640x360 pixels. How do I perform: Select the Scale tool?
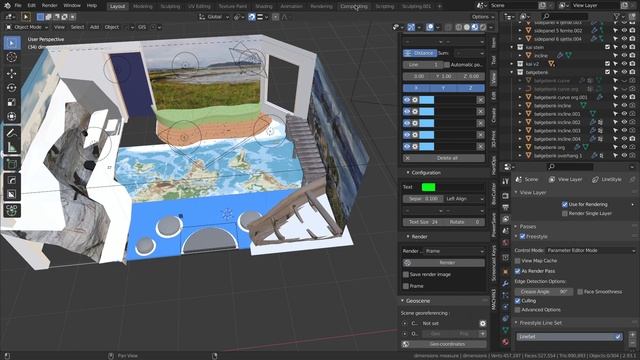click(x=12, y=102)
